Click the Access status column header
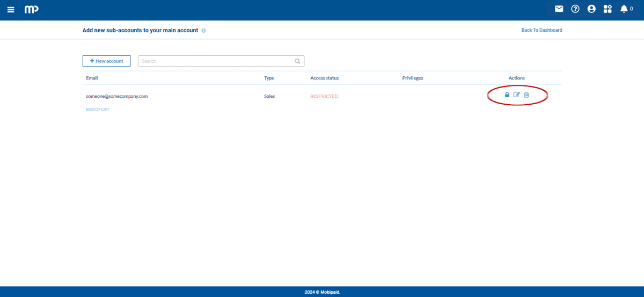The image size is (644, 297). coord(324,78)
